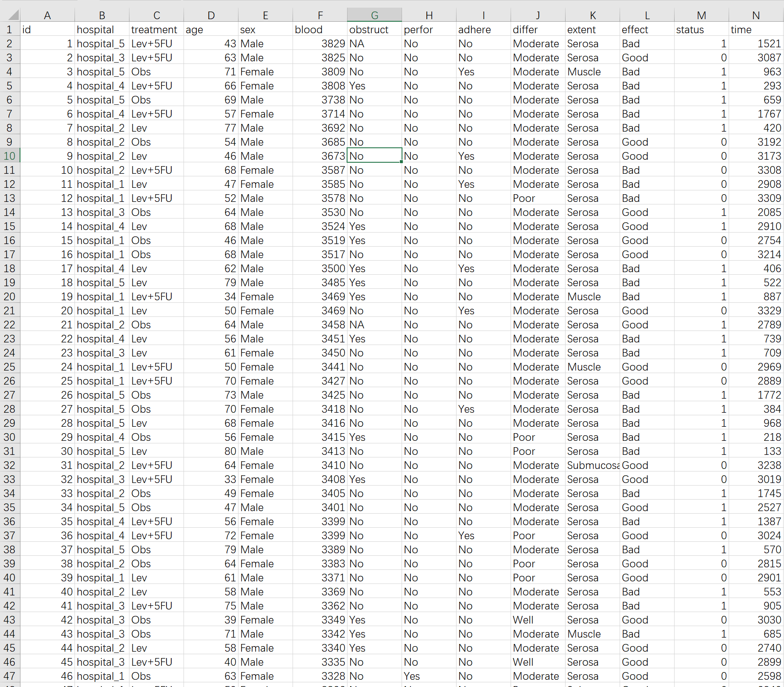Click the time value 3214 cell
Viewport: 784px width, 687px height.
point(756,254)
